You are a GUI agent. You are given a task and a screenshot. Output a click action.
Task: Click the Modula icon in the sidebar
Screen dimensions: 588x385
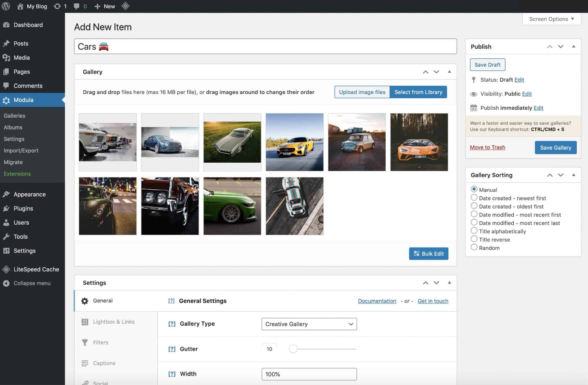pyautogui.click(x=6, y=100)
